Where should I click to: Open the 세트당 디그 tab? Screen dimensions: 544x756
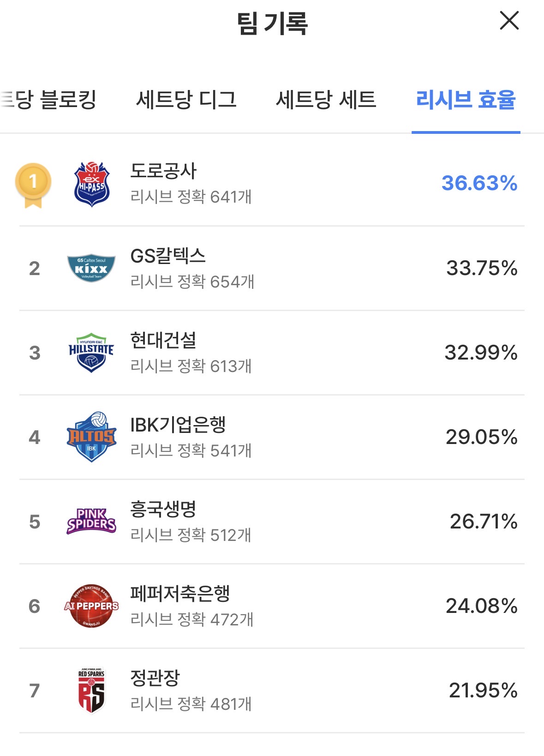click(186, 100)
